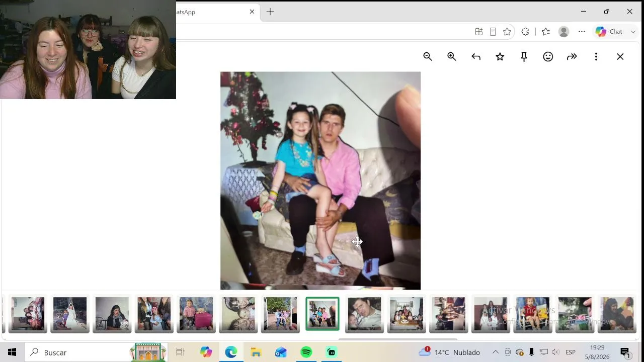Open thumbnail of toddler in red on chair
Screen dimensions: 644x362
533,314
